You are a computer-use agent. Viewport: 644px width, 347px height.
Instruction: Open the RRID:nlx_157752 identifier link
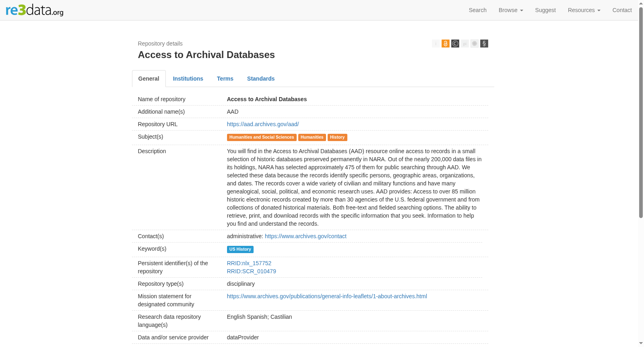pyautogui.click(x=249, y=263)
